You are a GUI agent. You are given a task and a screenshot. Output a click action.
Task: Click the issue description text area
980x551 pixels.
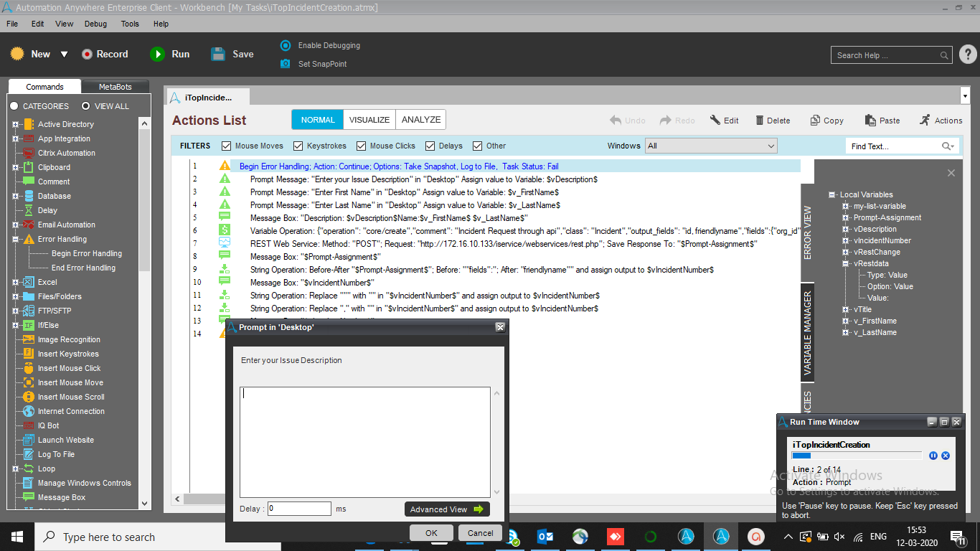click(365, 442)
